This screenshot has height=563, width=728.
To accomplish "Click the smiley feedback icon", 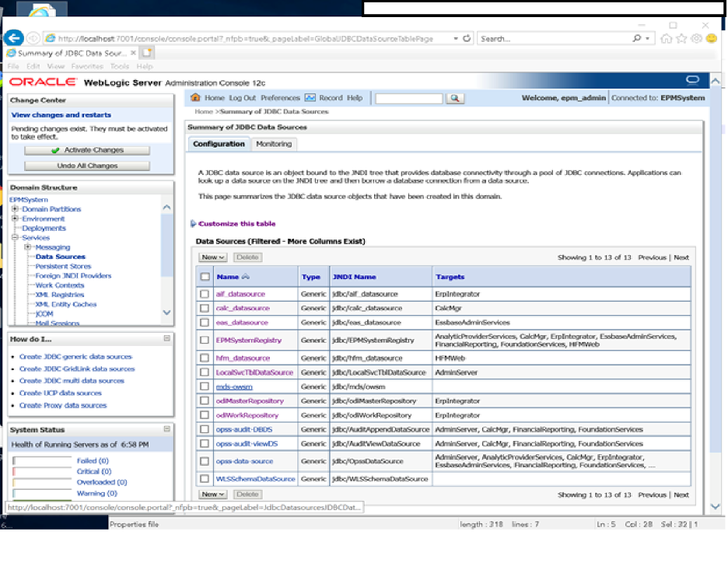I will [712, 39].
